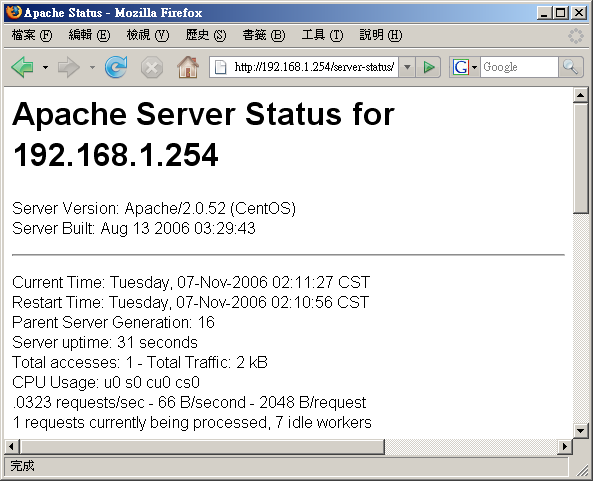Open the search engine selector dropdown
The image size is (593, 481).
pos(474,68)
